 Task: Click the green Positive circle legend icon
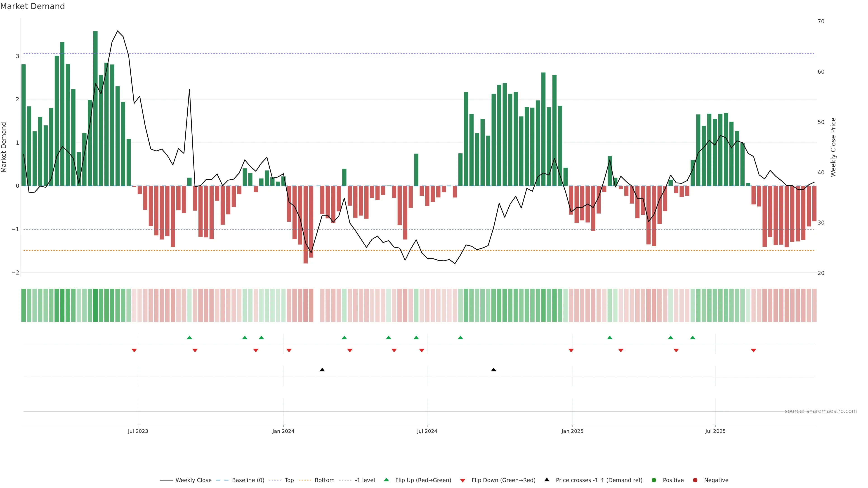point(654,480)
